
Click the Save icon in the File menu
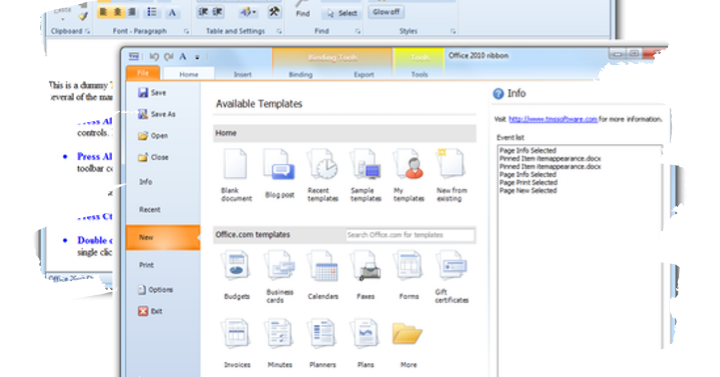[143, 92]
